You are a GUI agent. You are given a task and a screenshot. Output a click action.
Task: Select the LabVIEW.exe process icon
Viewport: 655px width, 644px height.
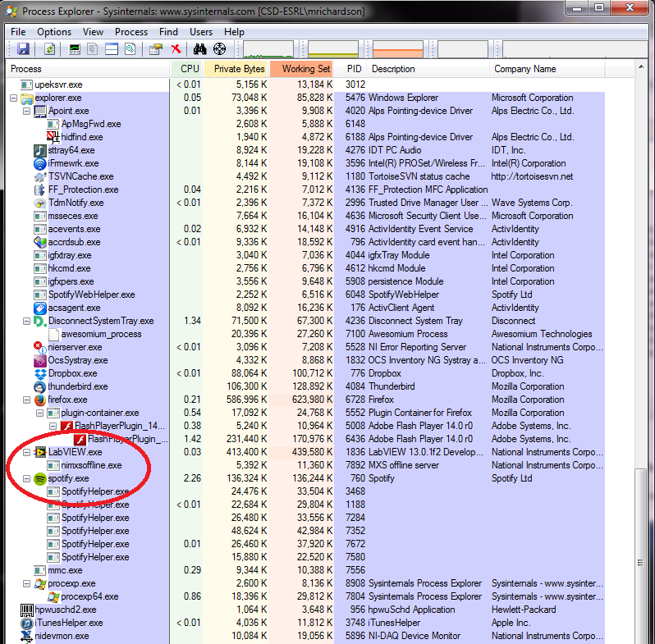point(40,452)
